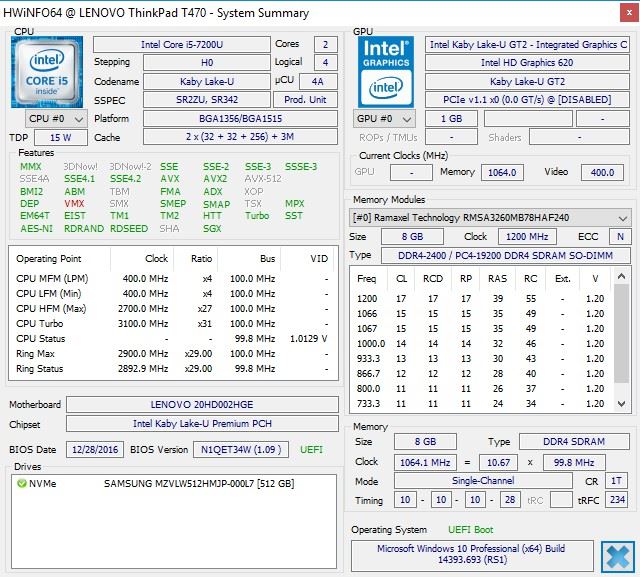Click the Intel HD Graphics 620 field
This screenshot has width=640, height=577.
[527, 62]
